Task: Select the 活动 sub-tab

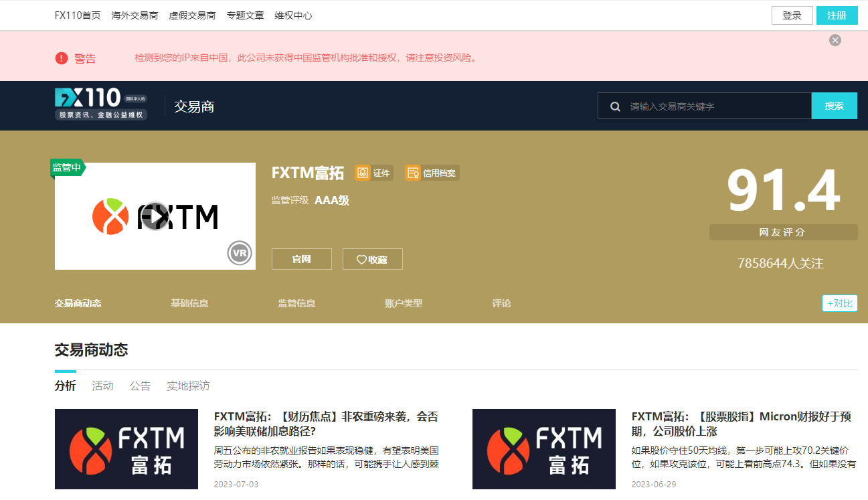Action: [103, 386]
